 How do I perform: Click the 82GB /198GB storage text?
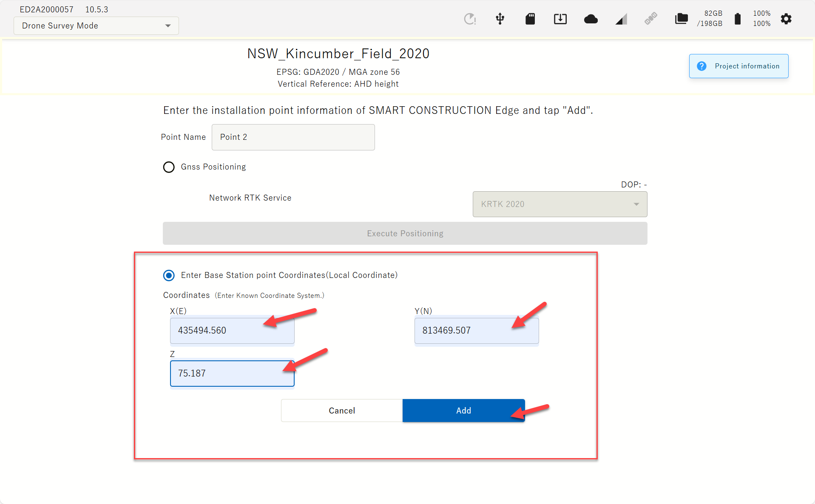coord(710,19)
